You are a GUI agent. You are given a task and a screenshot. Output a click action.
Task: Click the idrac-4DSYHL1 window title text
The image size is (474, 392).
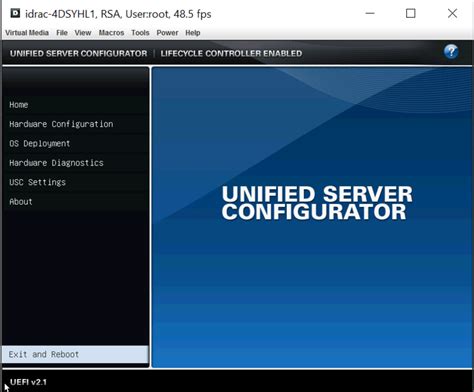[x=118, y=14]
